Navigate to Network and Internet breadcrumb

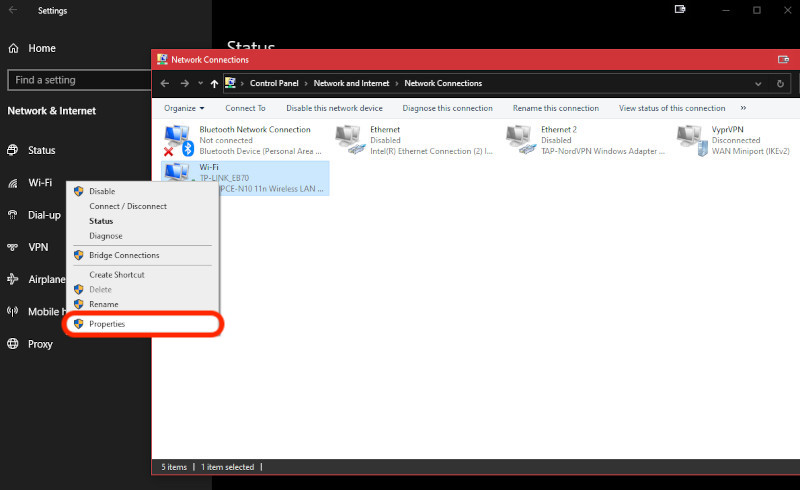pos(351,83)
